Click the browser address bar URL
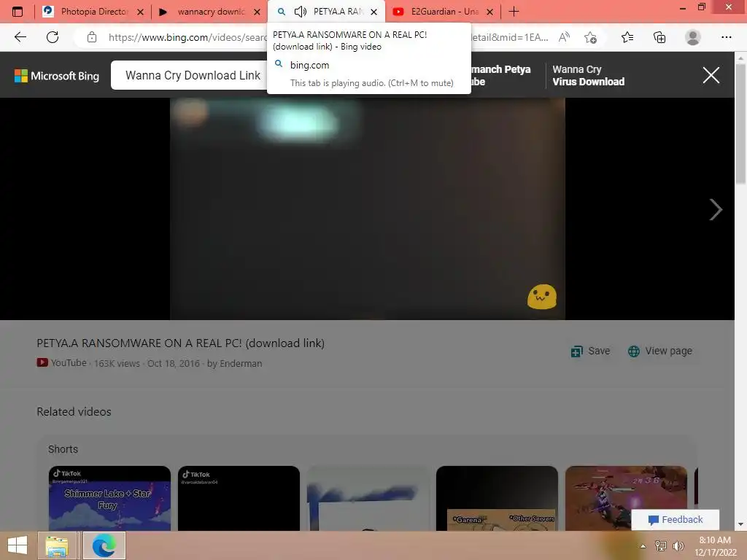Screen dimensions: 747x560 click(187, 37)
